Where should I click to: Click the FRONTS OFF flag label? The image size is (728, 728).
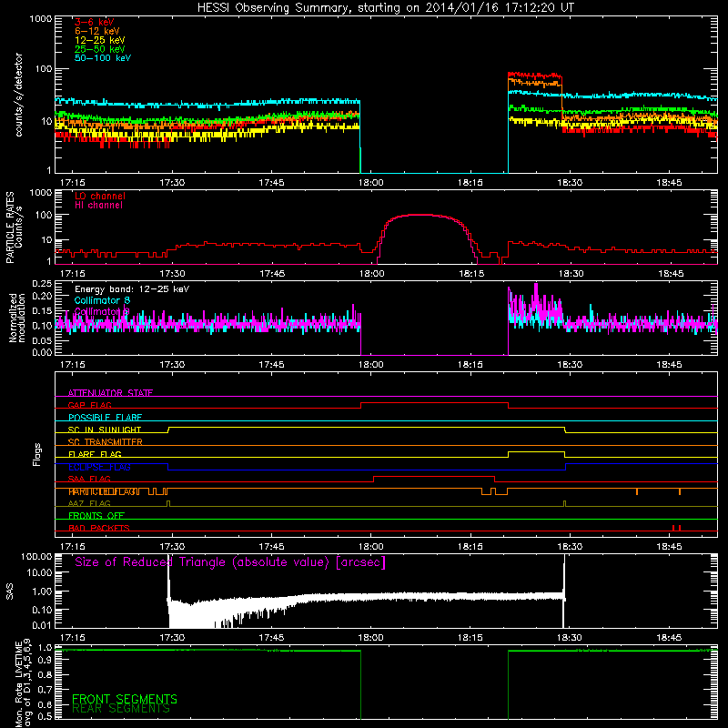(x=96, y=515)
